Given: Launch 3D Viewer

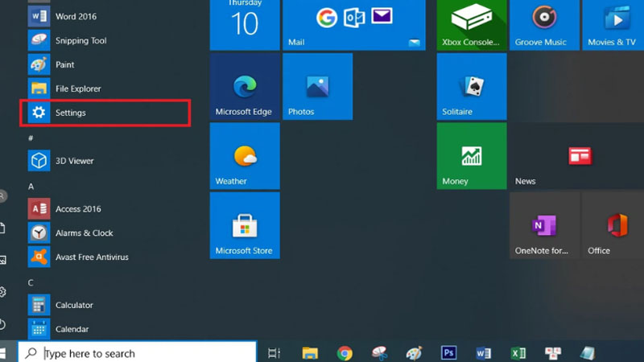Looking at the screenshot, I should coord(108,160).
